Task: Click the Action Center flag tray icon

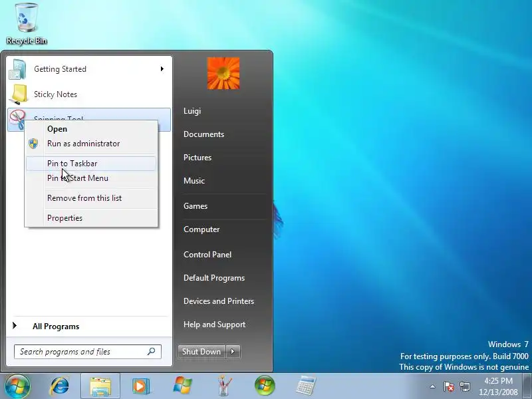Action: coord(448,386)
